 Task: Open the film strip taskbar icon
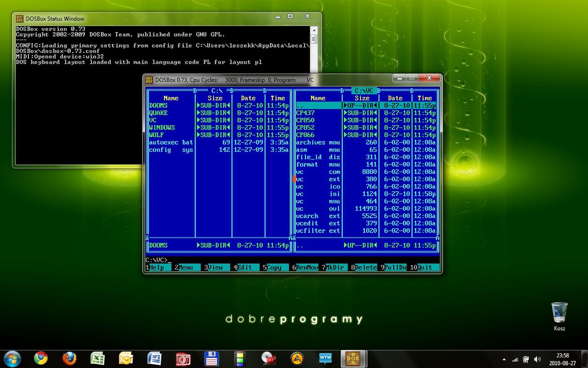(x=239, y=358)
